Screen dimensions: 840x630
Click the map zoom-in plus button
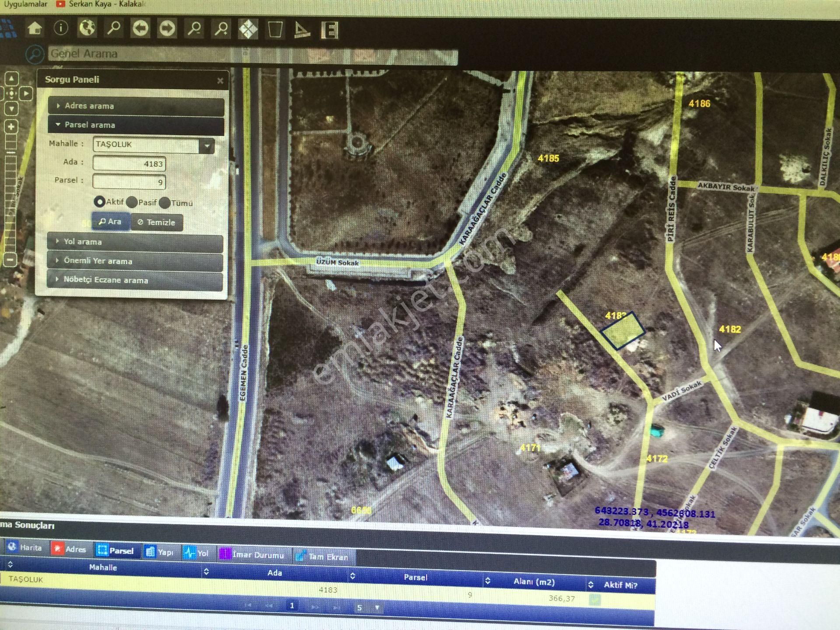(11, 127)
